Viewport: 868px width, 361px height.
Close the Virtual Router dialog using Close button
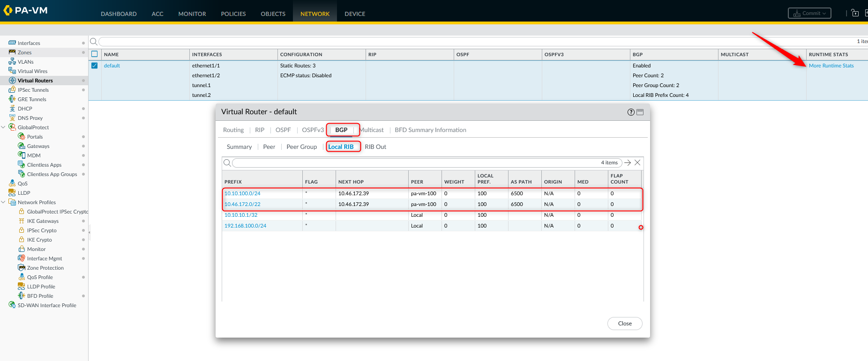pos(625,324)
